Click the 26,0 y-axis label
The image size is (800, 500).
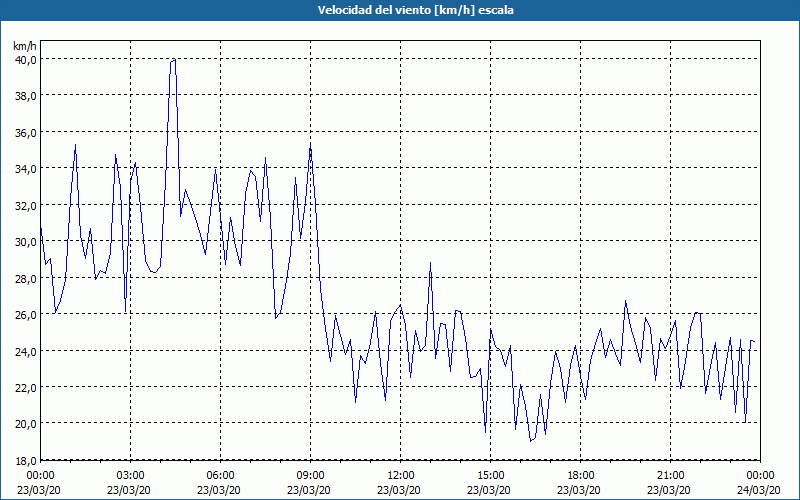26,315
